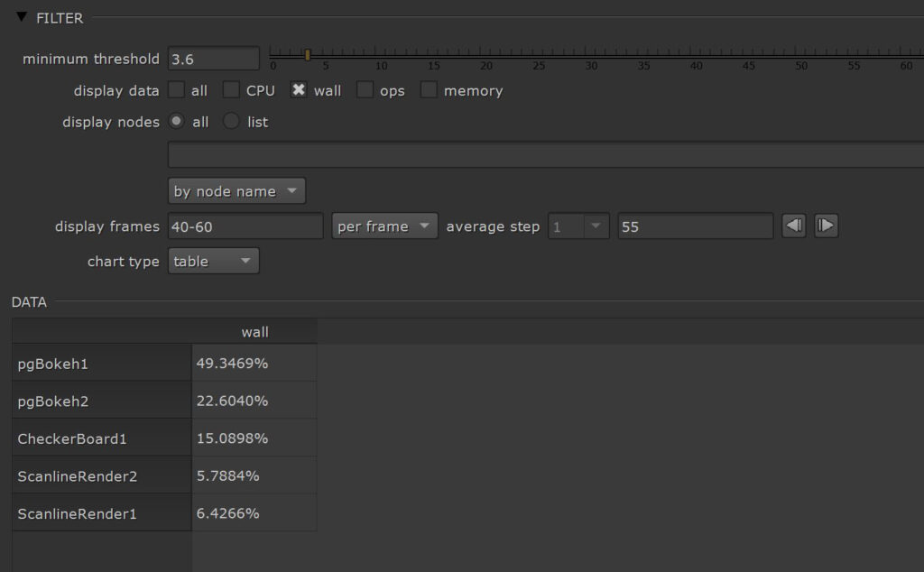Select the 'all' display nodes radio button
Viewport: 924px width, 572px height.
click(176, 121)
